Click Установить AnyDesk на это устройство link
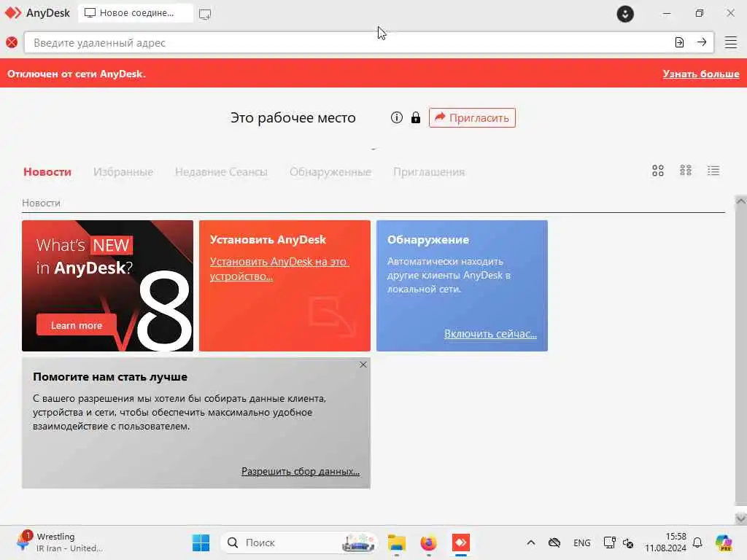 point(279,268)
